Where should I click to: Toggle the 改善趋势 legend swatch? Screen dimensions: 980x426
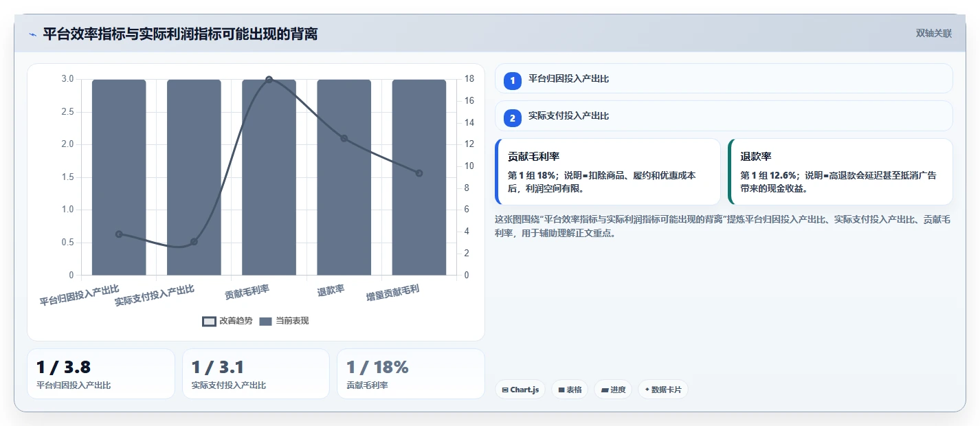pyautogui.click(x=210, y=321)
